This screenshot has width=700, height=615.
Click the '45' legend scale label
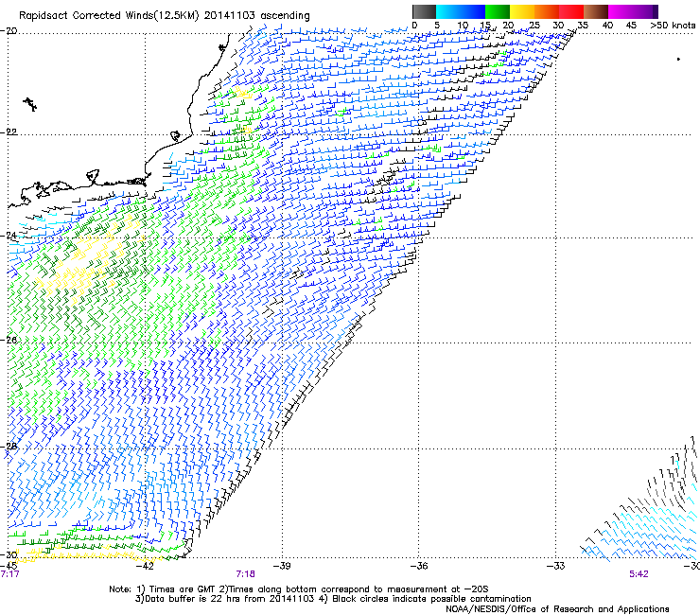631,25
